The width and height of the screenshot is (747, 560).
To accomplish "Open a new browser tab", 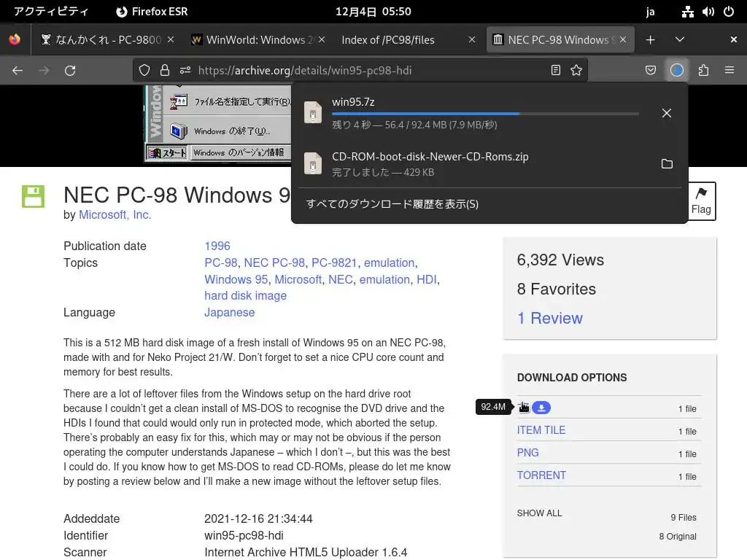I will click(x=650, y=40).
